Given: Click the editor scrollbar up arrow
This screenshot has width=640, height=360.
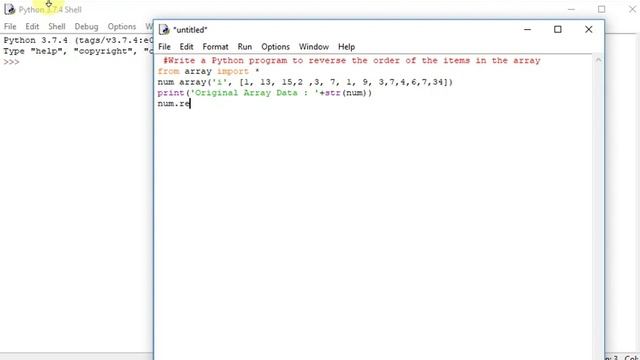Looking at the screenshot, I should (598, 60).
